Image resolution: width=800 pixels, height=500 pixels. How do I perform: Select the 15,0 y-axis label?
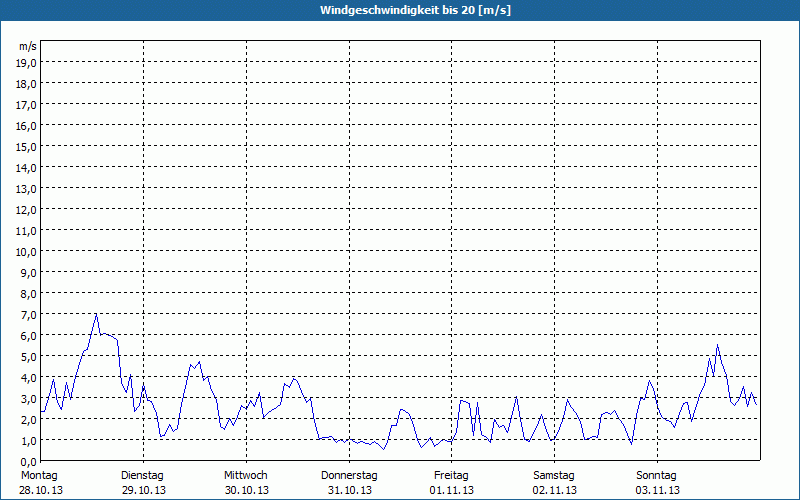[x=27, y=147]
